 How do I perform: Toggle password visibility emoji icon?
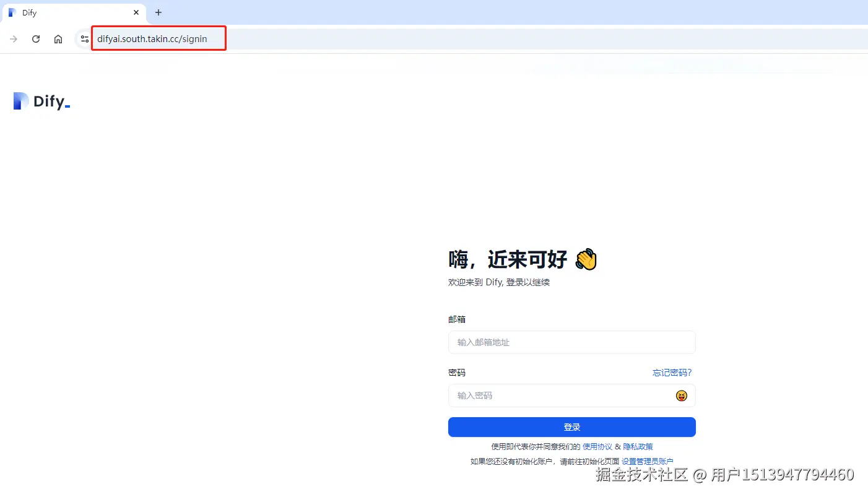(682, 395)
